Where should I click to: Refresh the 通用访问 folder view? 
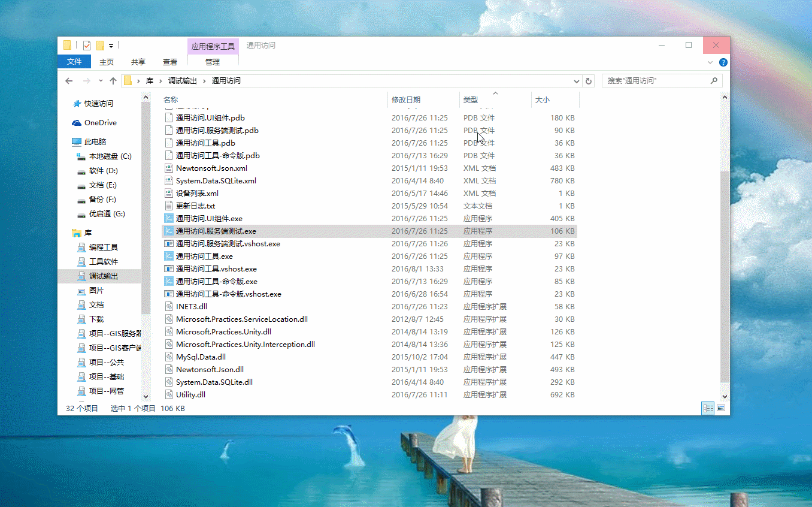(589, 81)
